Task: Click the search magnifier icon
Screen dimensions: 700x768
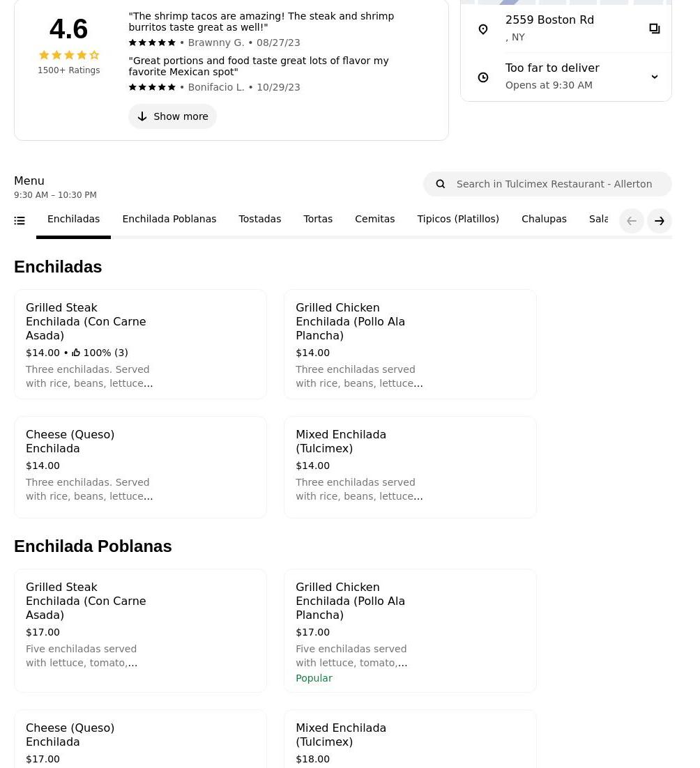Action: 441,184
